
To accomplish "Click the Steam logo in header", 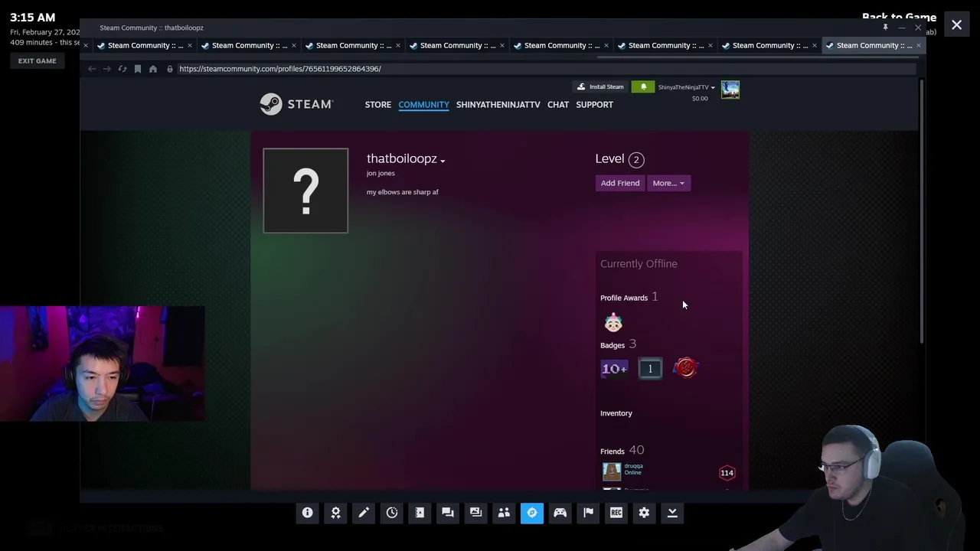I will [x=296, y=104].
